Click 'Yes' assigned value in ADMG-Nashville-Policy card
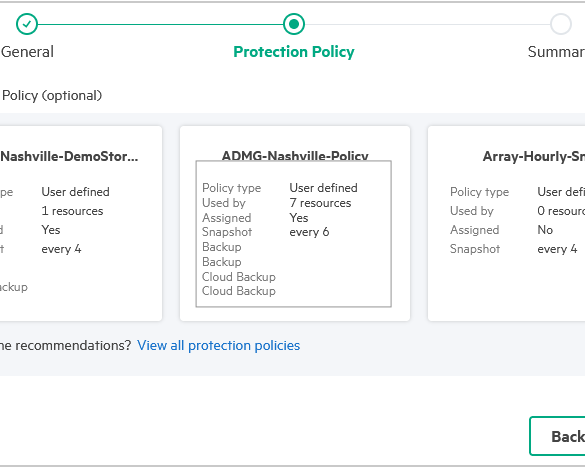585x469 pixels. [299, 218]
